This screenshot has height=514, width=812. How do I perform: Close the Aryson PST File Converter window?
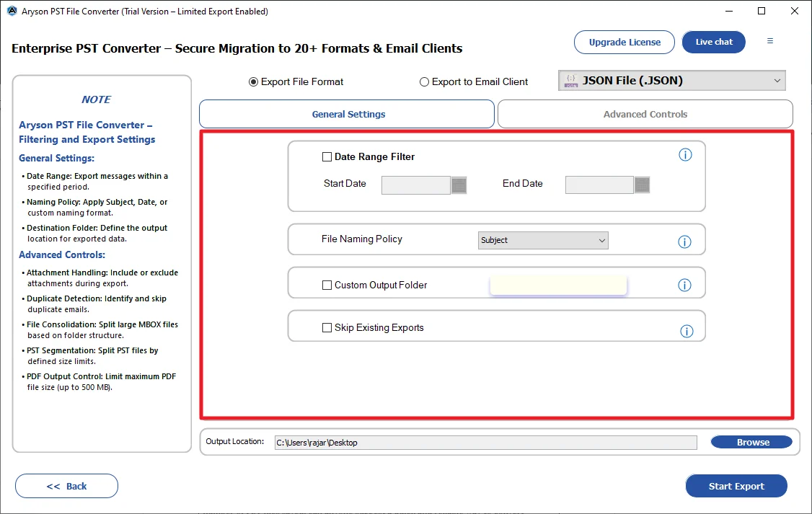click(x=795, y=11)
